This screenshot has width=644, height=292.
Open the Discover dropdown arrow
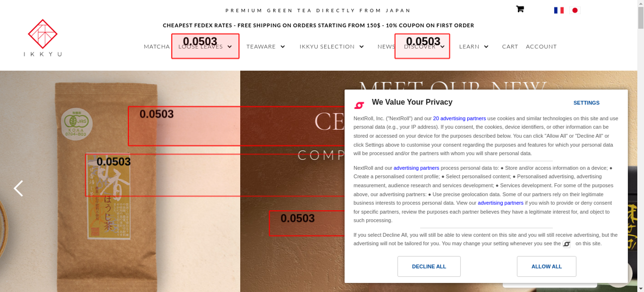pos(443,47)
